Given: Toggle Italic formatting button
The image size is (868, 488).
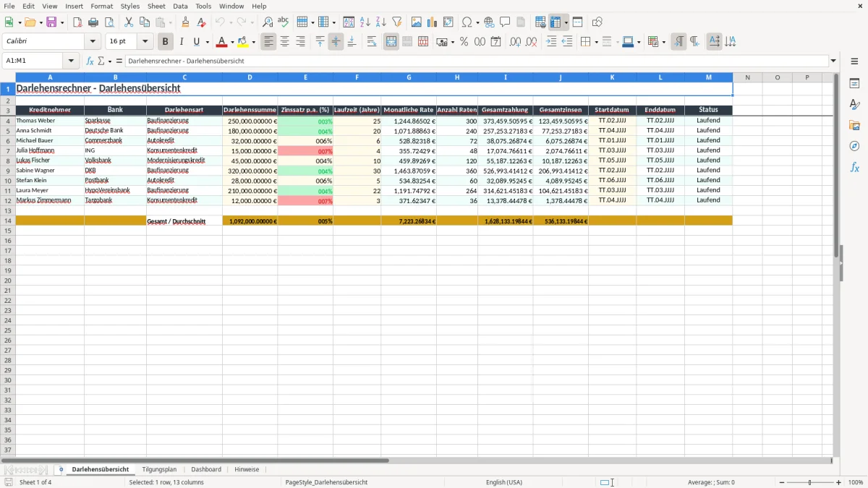Looking at the screenshot, I should coord(181,42).
